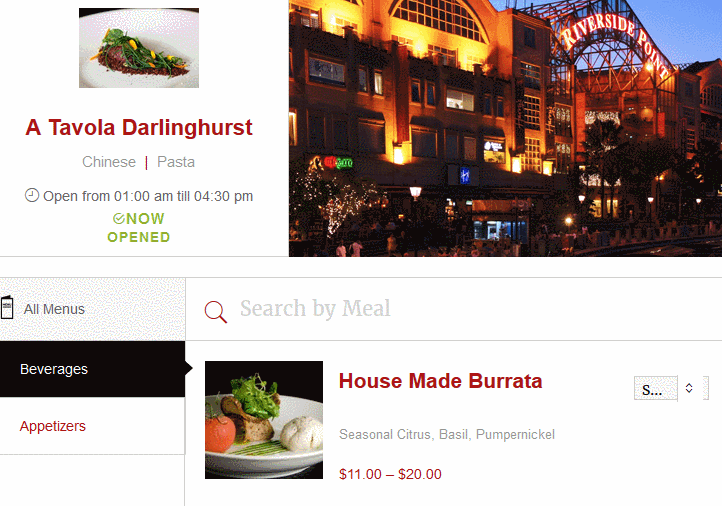
Task: Click the $11.00 – $20.00 price range
Action: tap(390, 474)
